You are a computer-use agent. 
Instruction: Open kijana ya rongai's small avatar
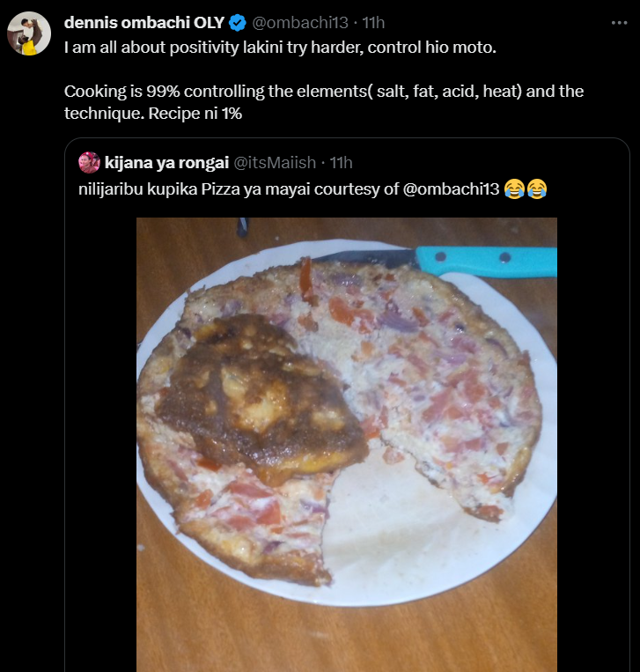tap(89, 162)
